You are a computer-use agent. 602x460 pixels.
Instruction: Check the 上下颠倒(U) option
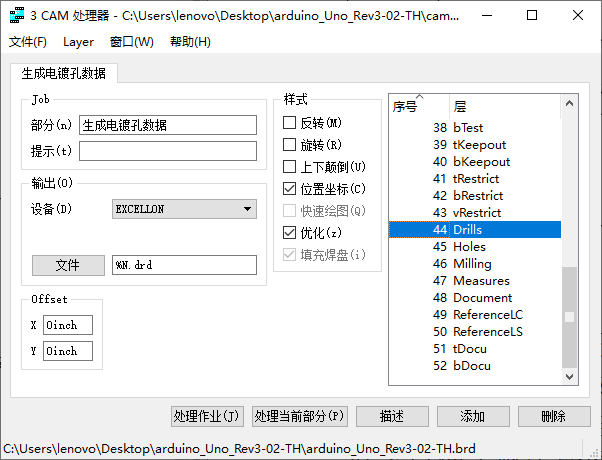click(290, 167)
